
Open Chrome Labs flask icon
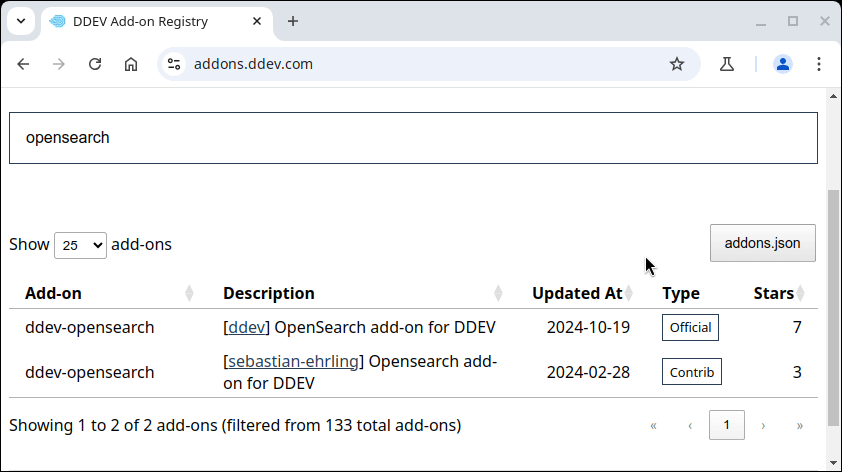727,64
